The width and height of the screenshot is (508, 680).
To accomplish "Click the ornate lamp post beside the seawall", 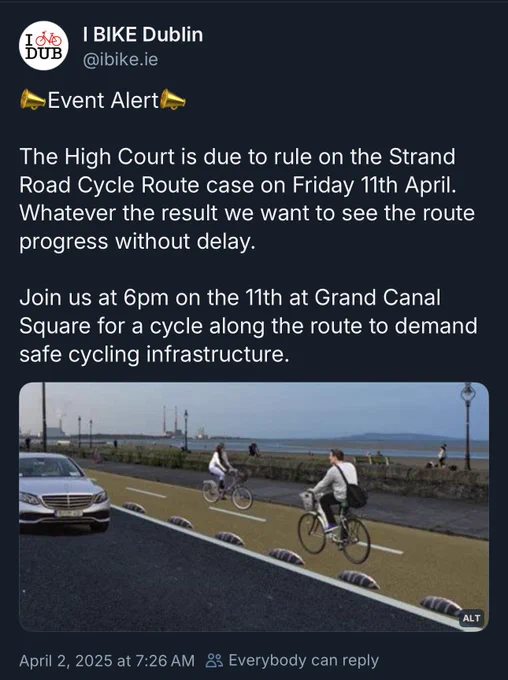I will click(x=468, y=426).
